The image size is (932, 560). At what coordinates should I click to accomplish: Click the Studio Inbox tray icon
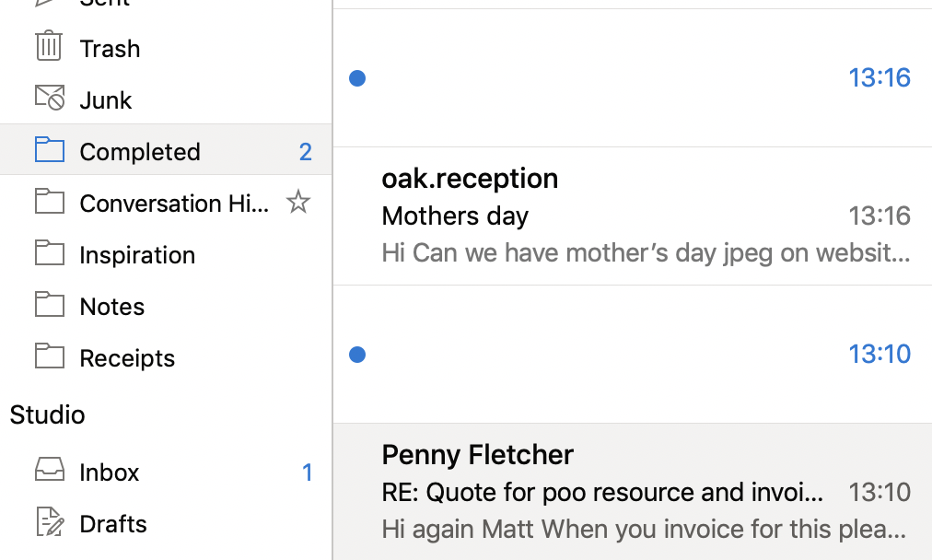tap(50, 471)
